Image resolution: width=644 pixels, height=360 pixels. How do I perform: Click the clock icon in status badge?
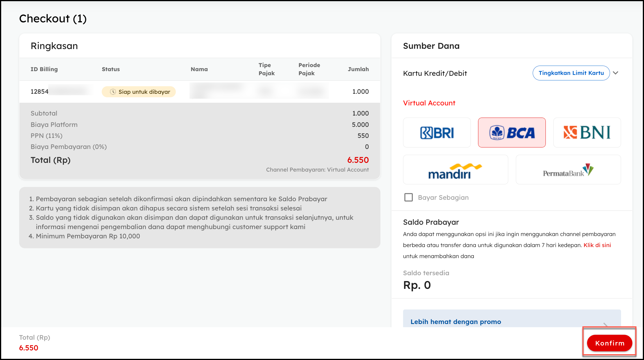coord(113,92)
